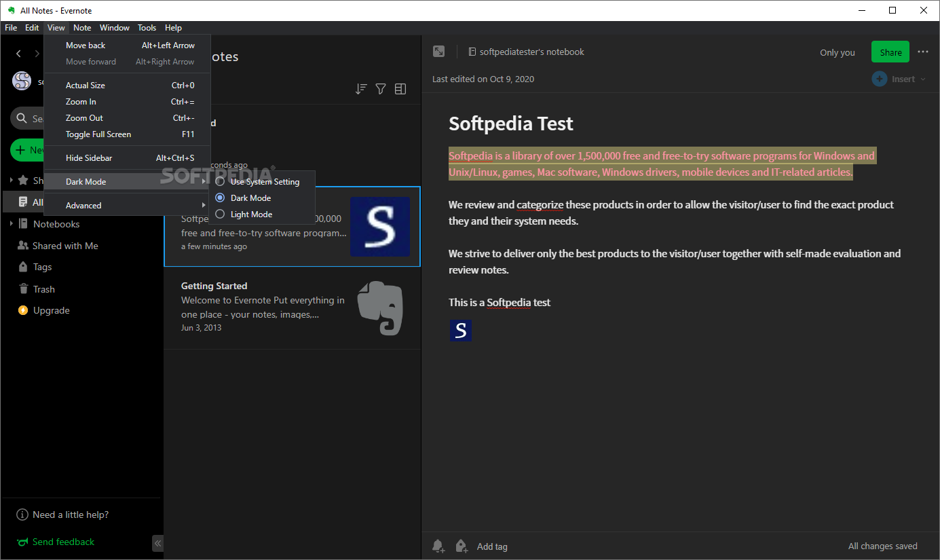Click the small Softpedia S image in note
Viewport: 940px width, 560px height.
pos(461,331)
